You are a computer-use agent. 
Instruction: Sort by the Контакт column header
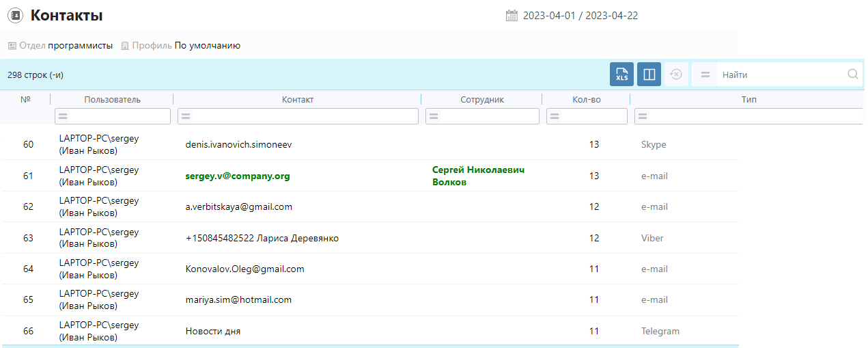pyautogui.click(x=297, y=100)
